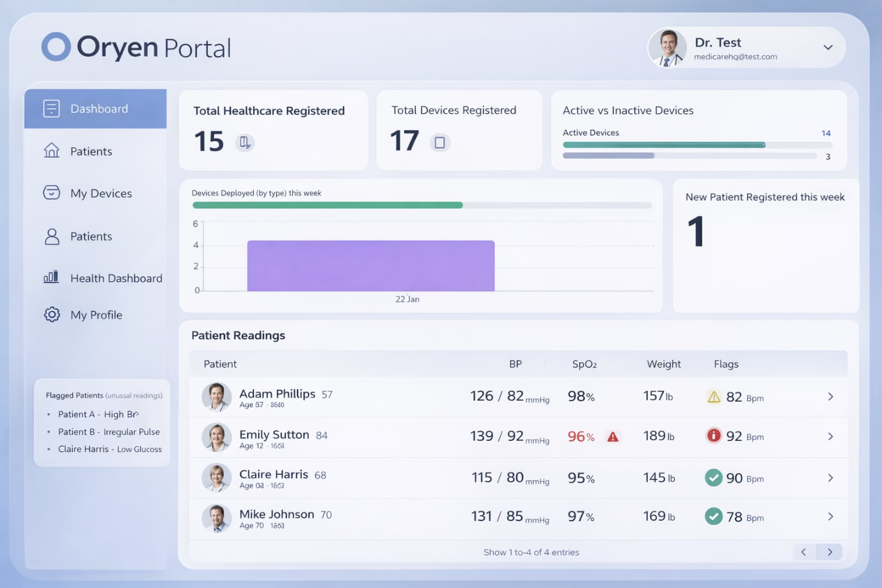Click the device icon on Total Devices Registered card
This screenshot has height=588, width=882.
click(439, 142)
